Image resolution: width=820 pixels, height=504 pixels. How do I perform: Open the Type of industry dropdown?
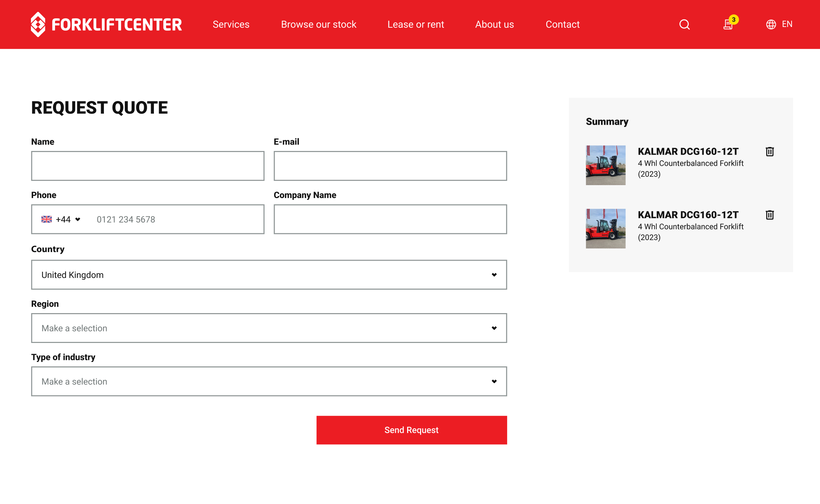click(x=269, y=381)
